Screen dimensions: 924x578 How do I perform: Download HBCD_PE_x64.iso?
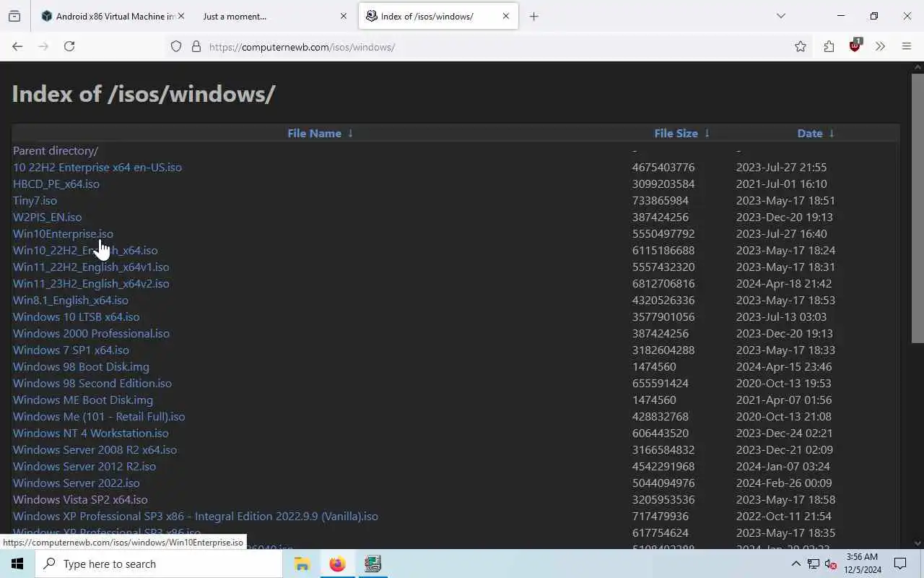tap(56, 184)
